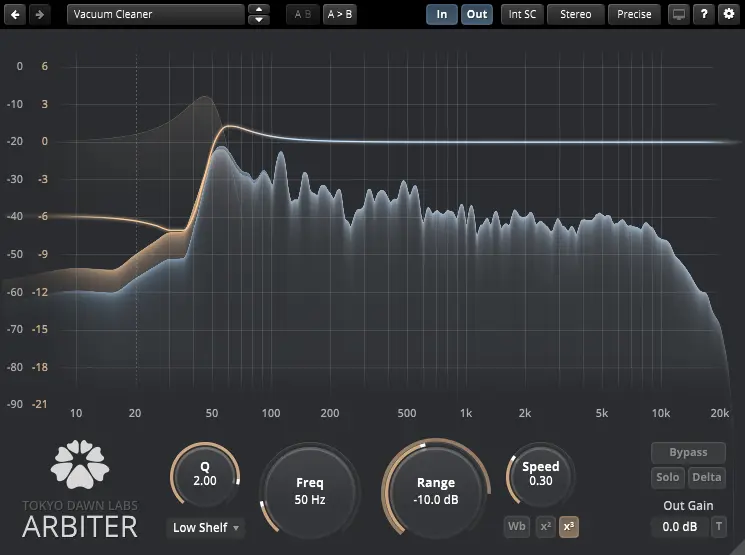
Task: Toggle the In spectrum display
Action: click(x=442, y=14)
